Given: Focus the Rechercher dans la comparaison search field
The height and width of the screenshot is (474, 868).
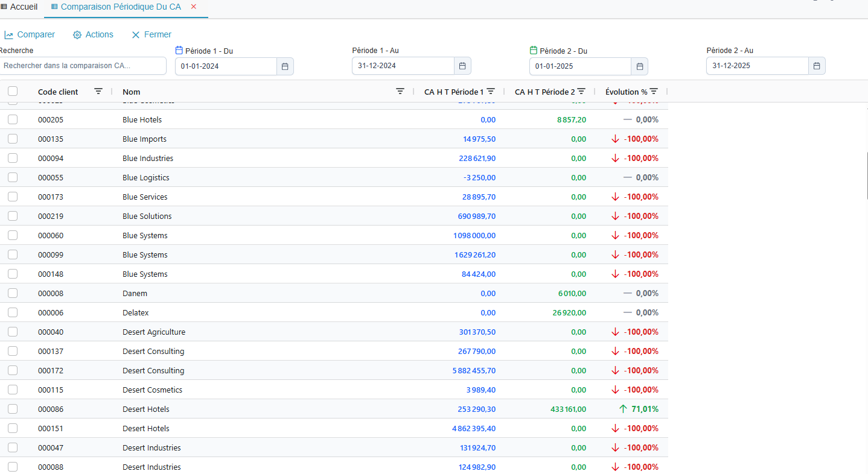Looking at the screenshot, I should click(83, 66).
